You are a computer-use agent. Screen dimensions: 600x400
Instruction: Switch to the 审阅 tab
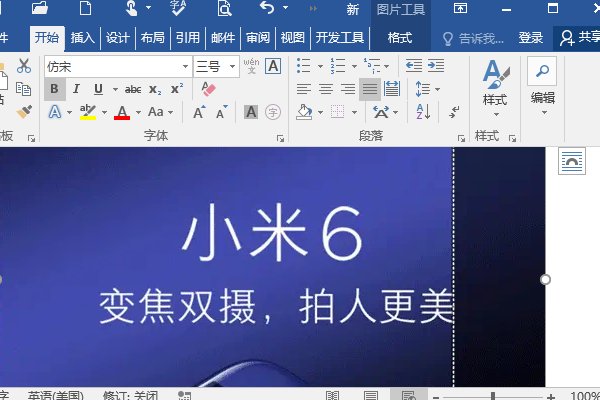click(x=258, y=38)
